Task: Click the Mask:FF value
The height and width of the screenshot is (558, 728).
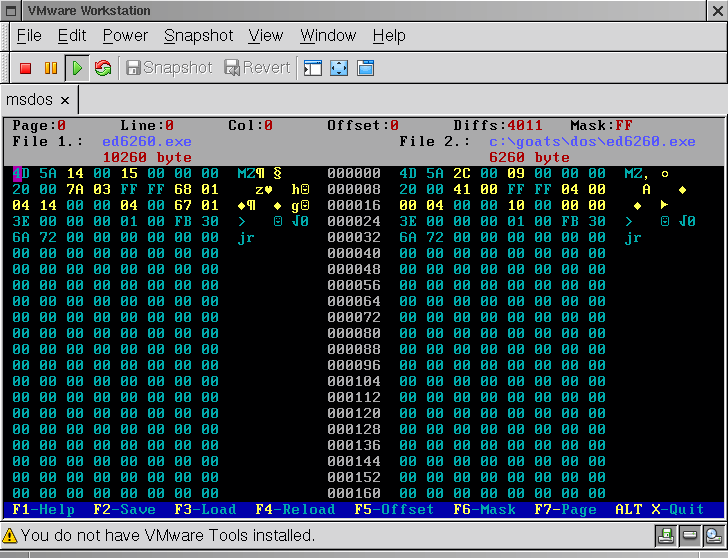Action: [x=601, y=125]
